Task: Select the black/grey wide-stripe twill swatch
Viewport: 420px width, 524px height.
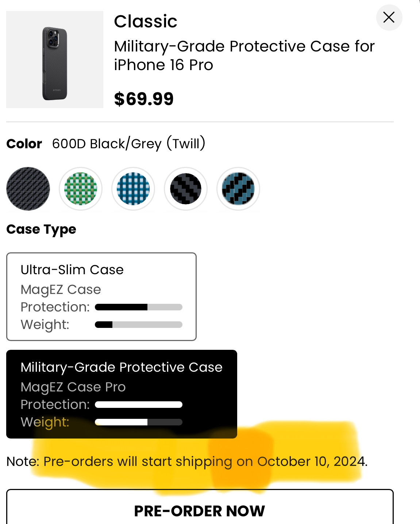Action: coord(186,189)
